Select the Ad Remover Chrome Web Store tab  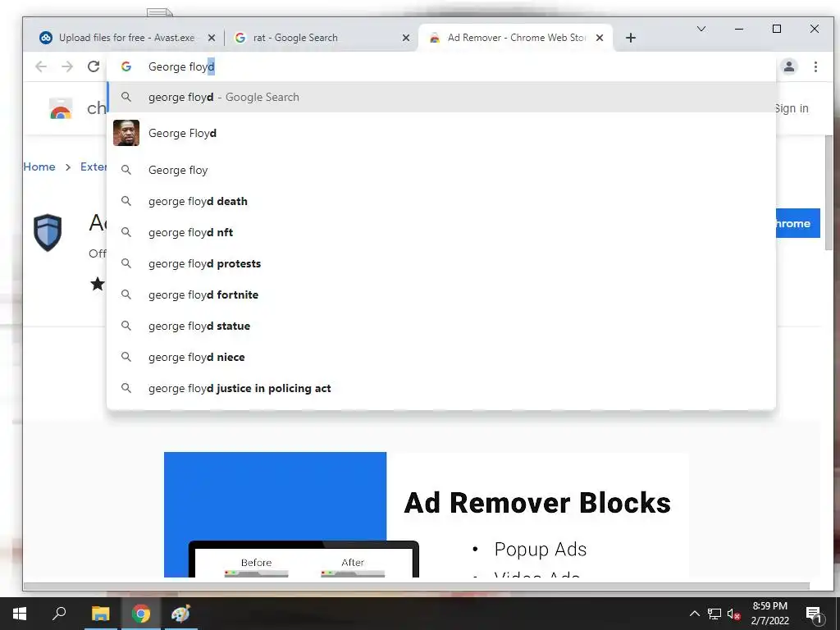pos(516,38)
